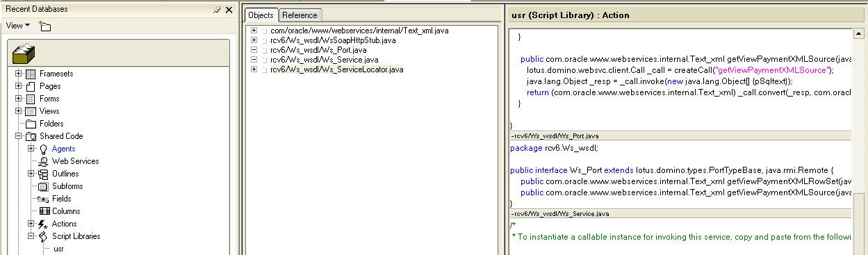Viewport: 868px width, 255px height.
Task: Expand the Text_xml.java object node
Action: pyautogui.click(x=254, y=31)
